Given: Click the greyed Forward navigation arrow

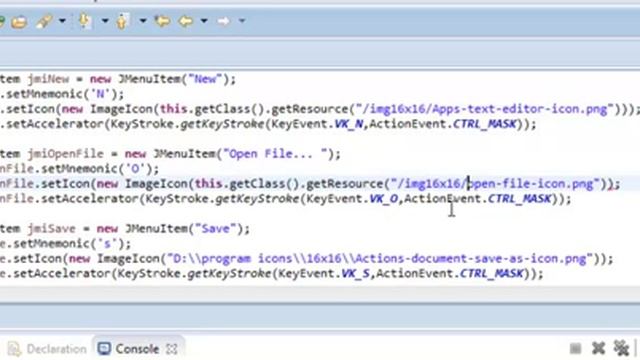Looking at the screenshot, I should point(223,20).
